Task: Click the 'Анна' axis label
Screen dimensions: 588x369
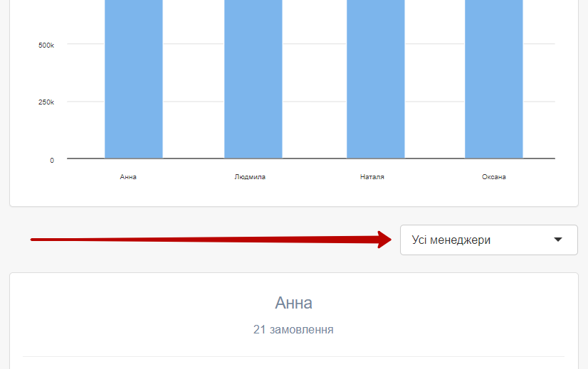Action: click(128, 177)
